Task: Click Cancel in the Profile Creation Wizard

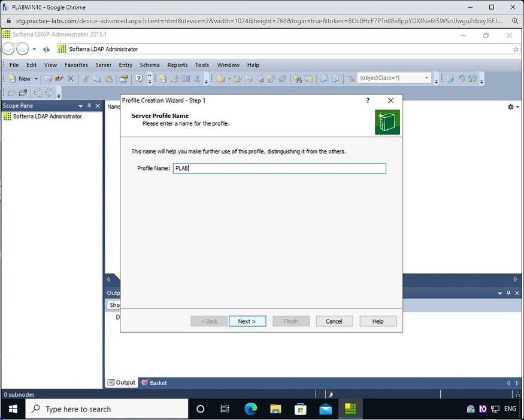Action: (334, 321)
